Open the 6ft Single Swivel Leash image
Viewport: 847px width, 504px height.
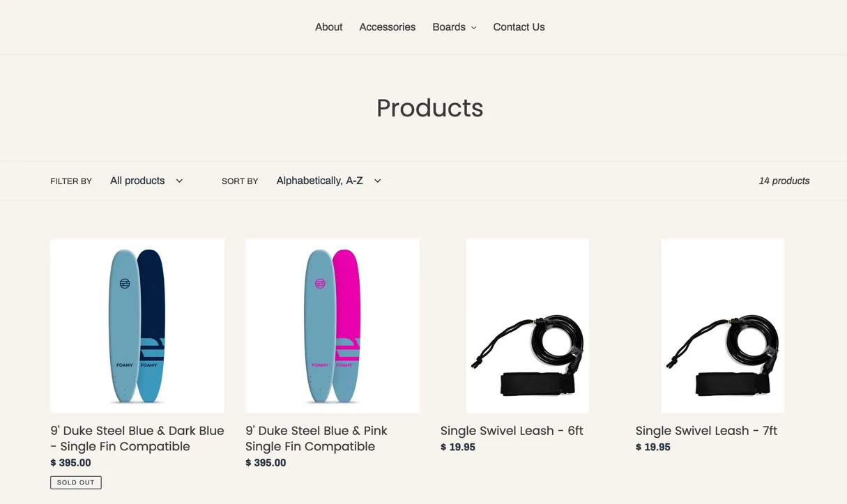click(x=528, y=326)
